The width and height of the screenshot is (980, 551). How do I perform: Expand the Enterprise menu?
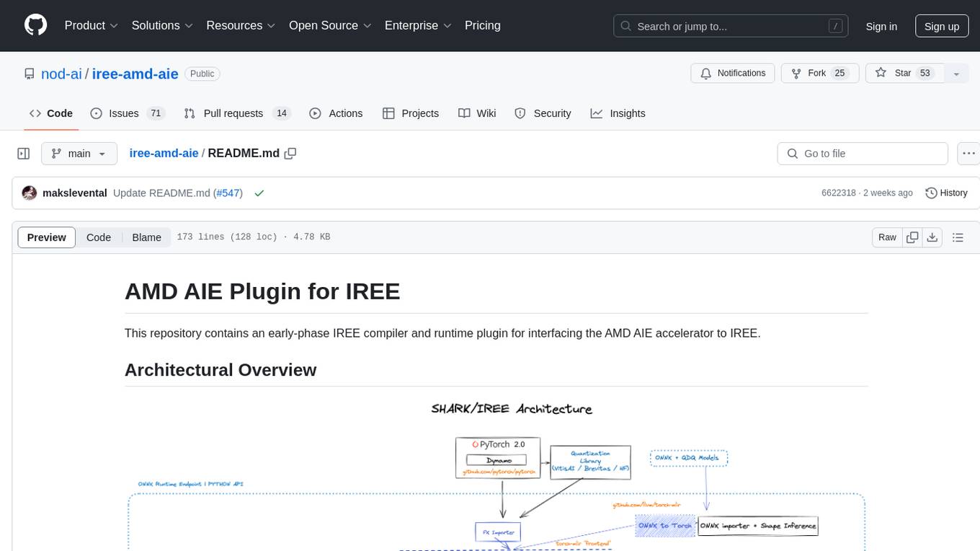coord(418,25)
